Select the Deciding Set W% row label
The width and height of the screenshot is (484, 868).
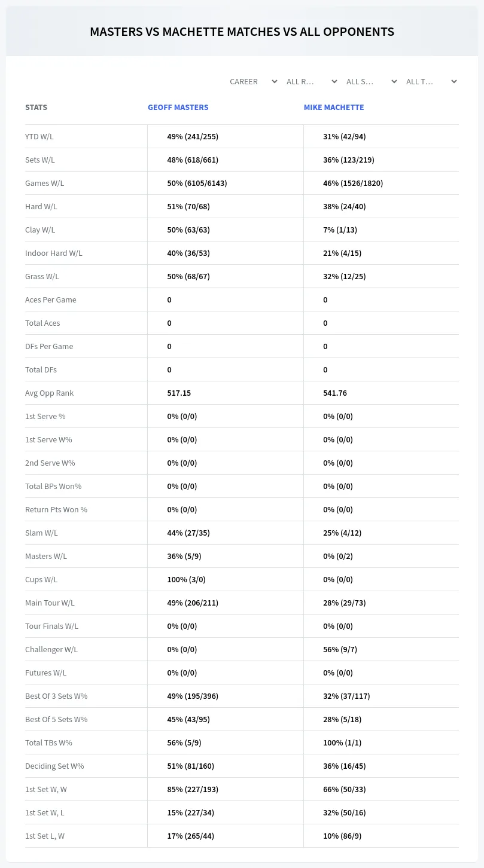54,766
